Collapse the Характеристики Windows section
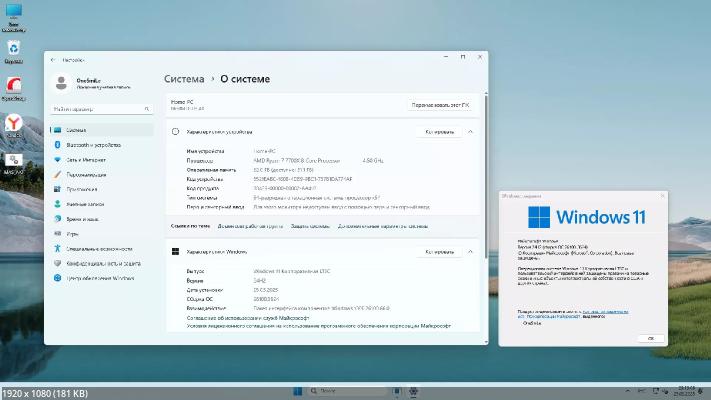This screenshot has width=711, height=400. coord(470,252)
